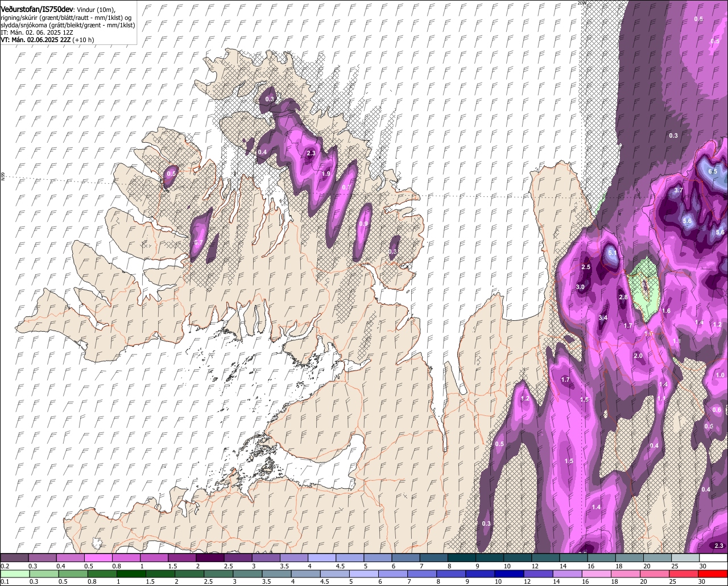The height and width of the screenshot is (586, 728).
Task: Click the lower legend bright red swatch at 30
Action: point(714,574)
